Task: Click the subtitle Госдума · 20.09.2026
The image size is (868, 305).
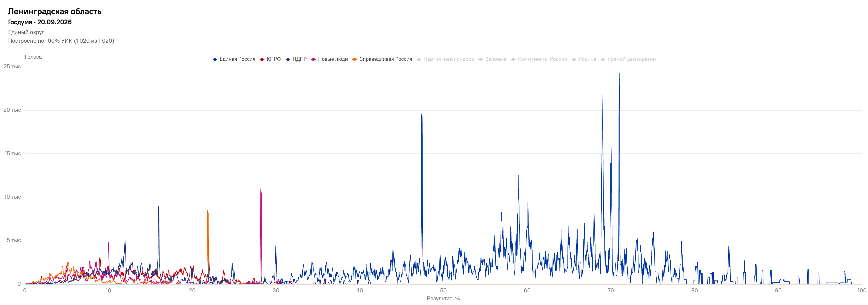Action: click(x=40, y=22)
